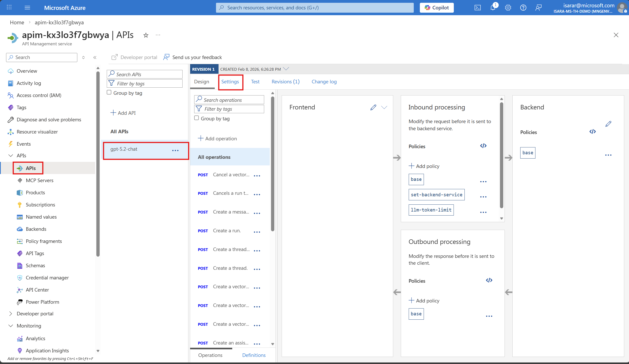Open outbound processing policy code editor
629x364 pixels.
(x=489, y=280)
